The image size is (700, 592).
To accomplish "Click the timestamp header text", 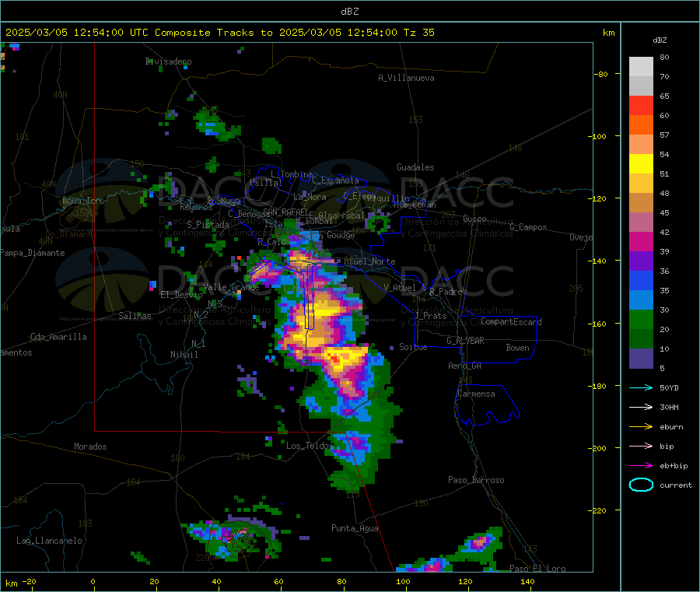I will point(219,33).
